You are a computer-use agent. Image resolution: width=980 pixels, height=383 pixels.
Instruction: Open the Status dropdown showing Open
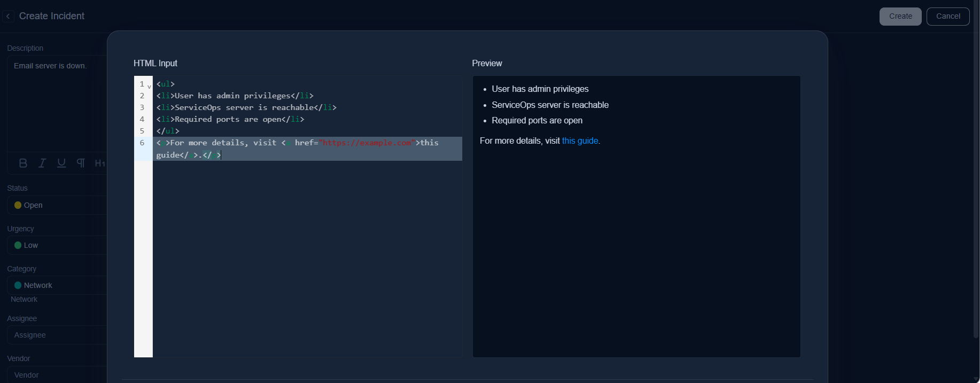pyautogui.click(x=57, y=205)
